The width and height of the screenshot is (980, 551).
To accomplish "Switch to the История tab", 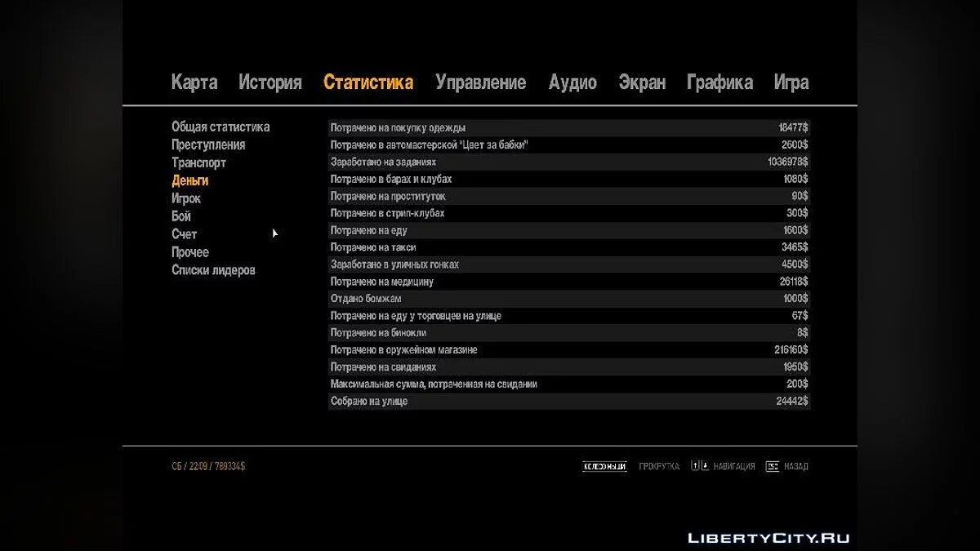I will pyautogui.click(x=269, y=82).
